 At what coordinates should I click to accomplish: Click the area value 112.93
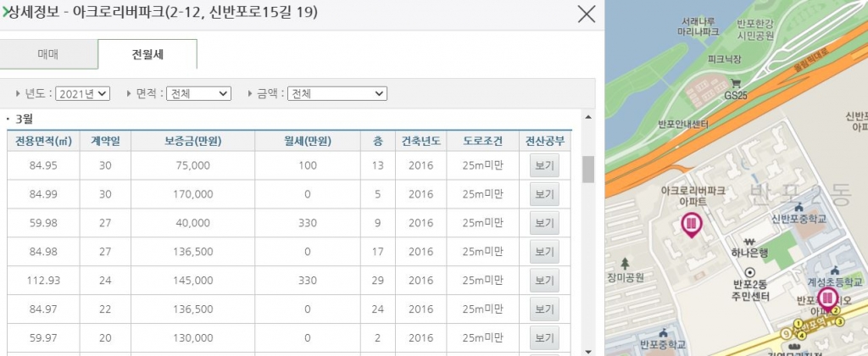coord(43,281)
